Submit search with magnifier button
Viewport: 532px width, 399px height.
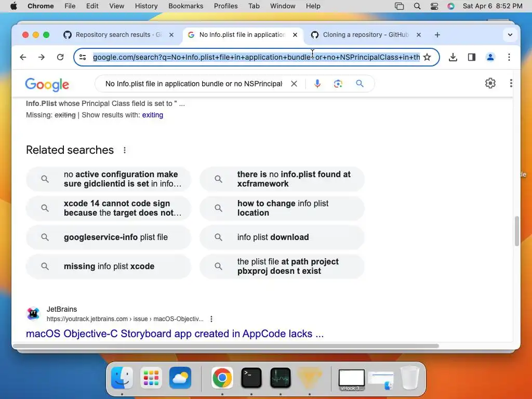tap(360, 84)
